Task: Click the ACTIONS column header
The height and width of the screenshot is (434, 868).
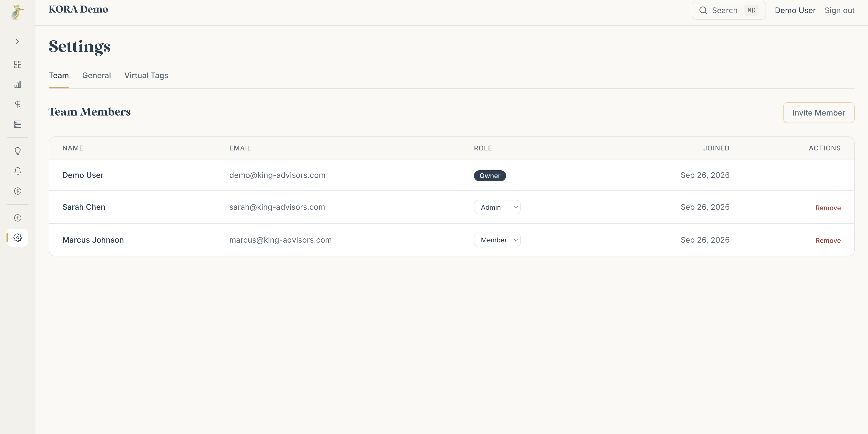Action: (x=825, y=148)
